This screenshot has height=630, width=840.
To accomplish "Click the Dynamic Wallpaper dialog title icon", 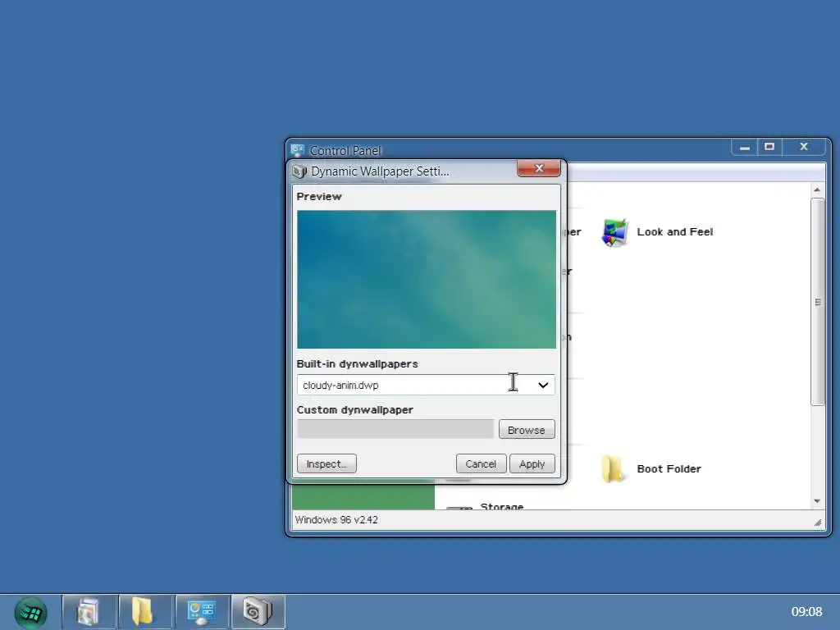I will click(x=299, y=171).
